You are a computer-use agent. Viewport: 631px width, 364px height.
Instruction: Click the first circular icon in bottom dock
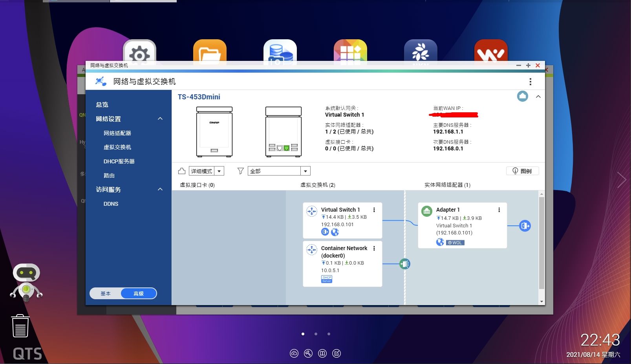click(294, 353)
